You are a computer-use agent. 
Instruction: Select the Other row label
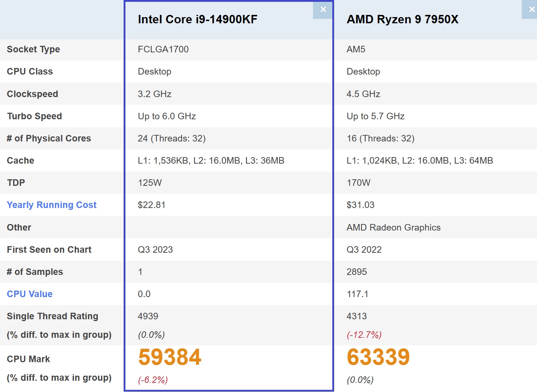pyautogui.click(x=19, y=227)
